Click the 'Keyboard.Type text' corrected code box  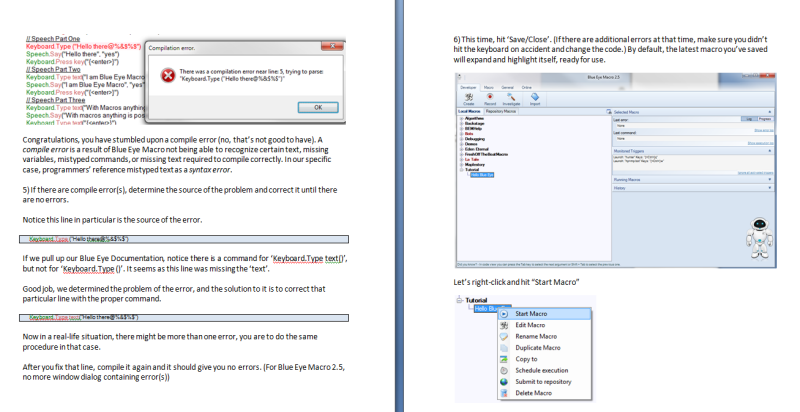(184, 317)
